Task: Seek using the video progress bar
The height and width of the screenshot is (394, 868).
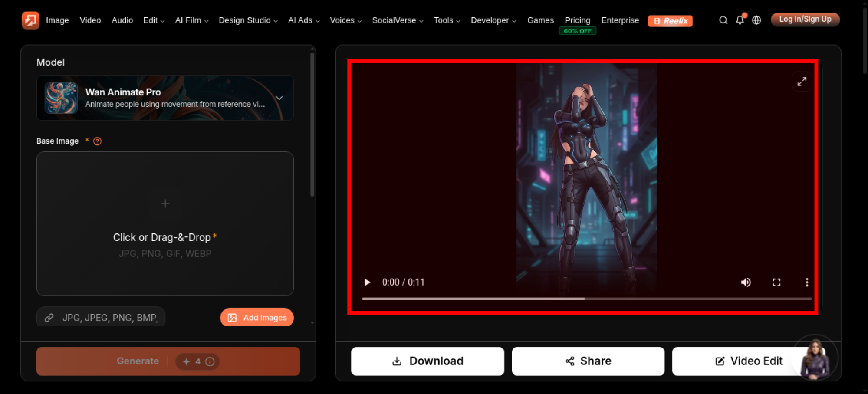Action: [587, 299]
